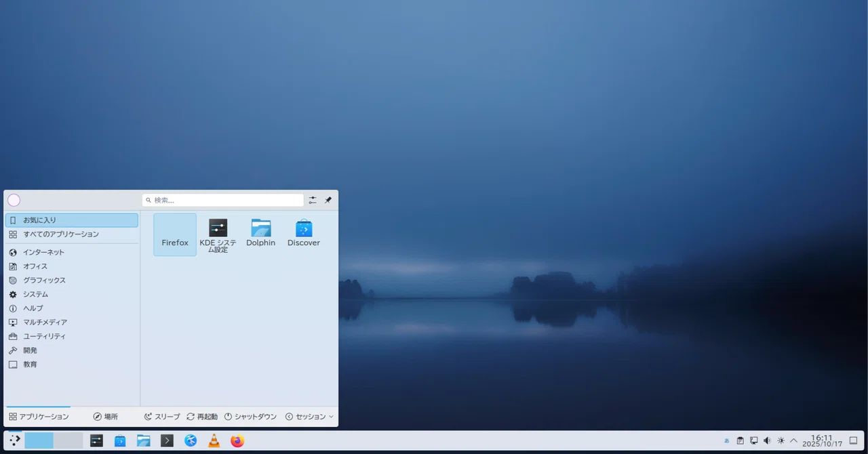The height and width of the screenshot is (454, 868).
Task: Launch KDE システム設定 from favorites
Action: [218, 234]
